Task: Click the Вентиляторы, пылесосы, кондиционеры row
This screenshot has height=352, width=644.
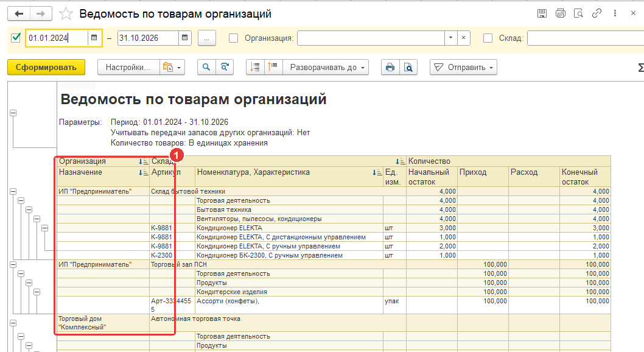Action: coord(259,219)
